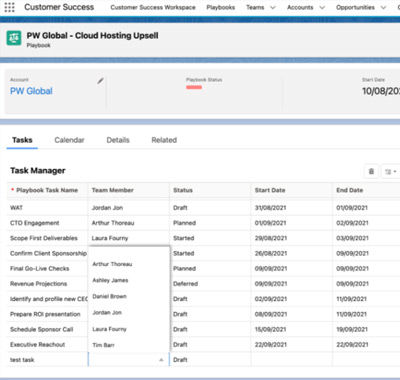
Task: Open the Playbooks navigation item
Action: pyautogui.click(x=221, y=7)
